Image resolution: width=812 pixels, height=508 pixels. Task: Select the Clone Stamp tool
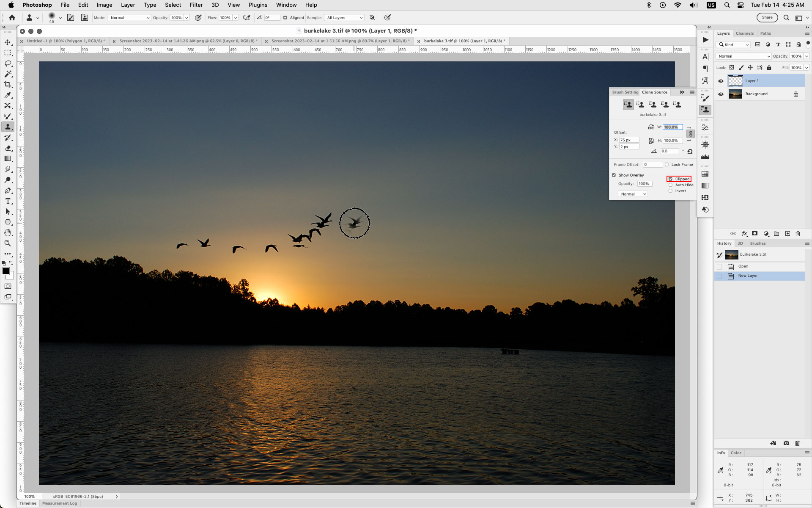[x=8, y=127]
